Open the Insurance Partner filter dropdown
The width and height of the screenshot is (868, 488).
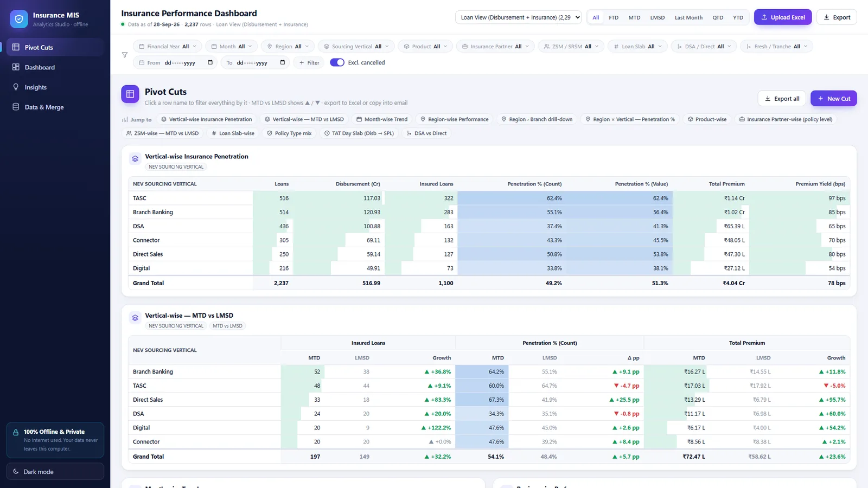tap(495, 47)
